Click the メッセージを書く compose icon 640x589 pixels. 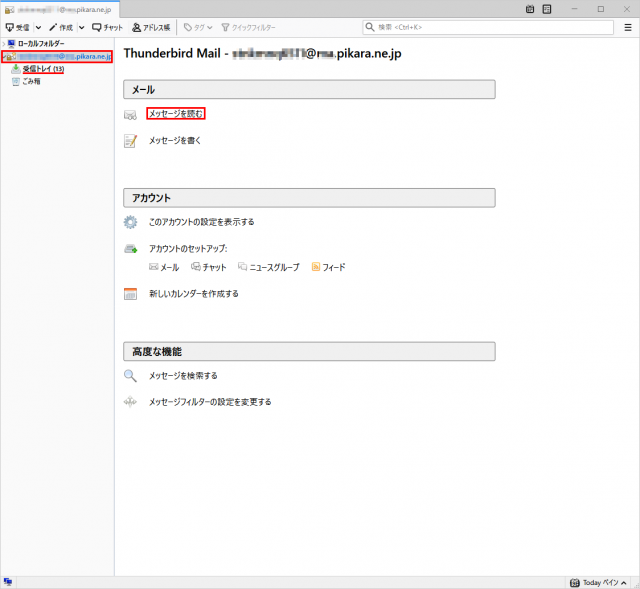click(x=130, y=141)
